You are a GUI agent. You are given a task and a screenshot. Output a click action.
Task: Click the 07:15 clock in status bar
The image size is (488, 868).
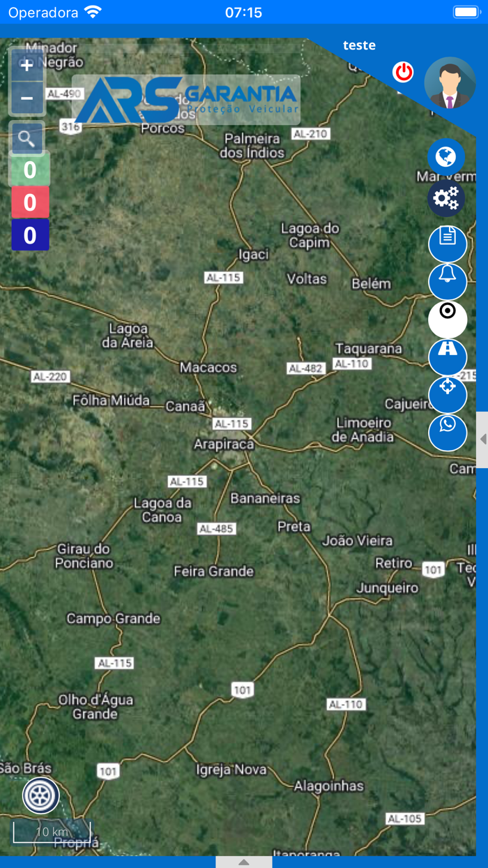pyautogui.click(x=243, y=13)
